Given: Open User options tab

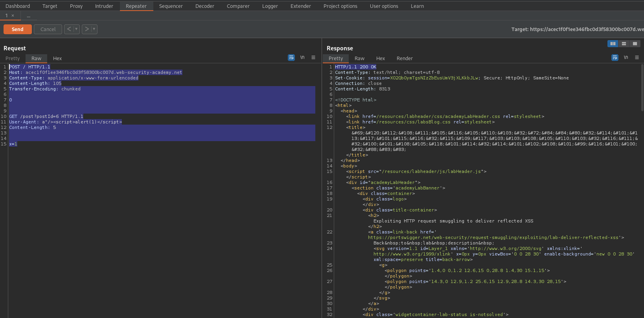Looking at the screenshot, I should click(384, 6).
